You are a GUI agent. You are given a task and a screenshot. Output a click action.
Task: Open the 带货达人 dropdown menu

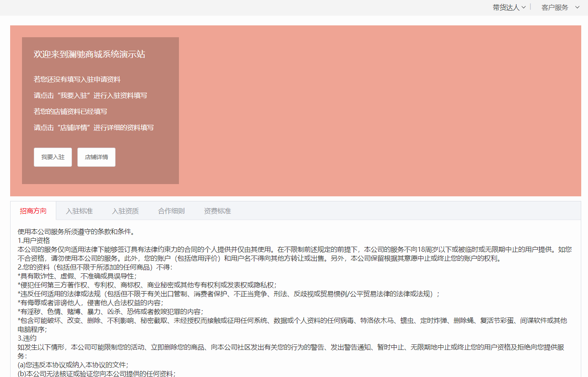[506, 8]
